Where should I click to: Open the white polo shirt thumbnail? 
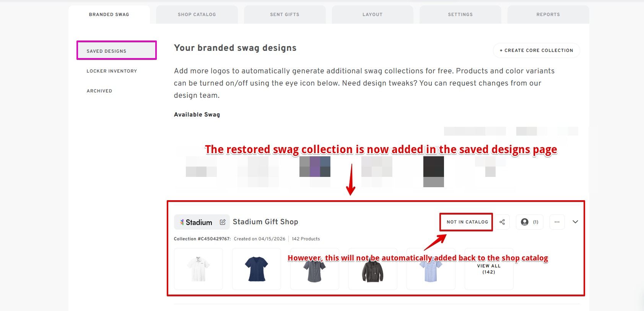pos(198,269)
